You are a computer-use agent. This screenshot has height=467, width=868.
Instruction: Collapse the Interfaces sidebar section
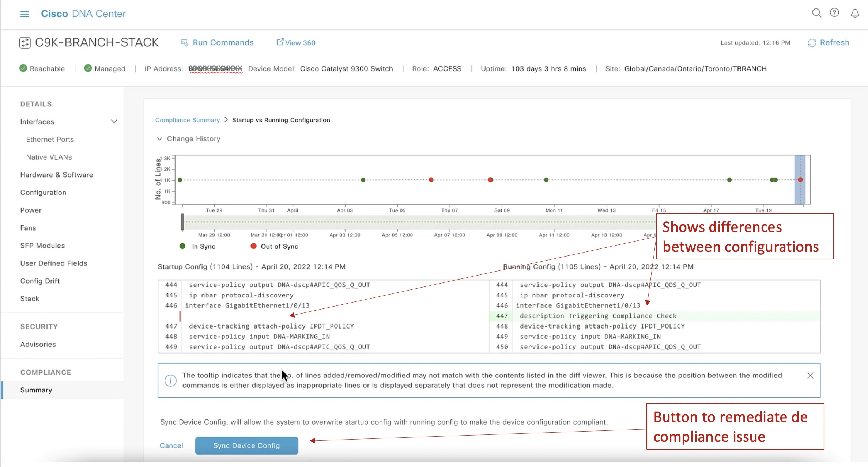pos(114,122)
